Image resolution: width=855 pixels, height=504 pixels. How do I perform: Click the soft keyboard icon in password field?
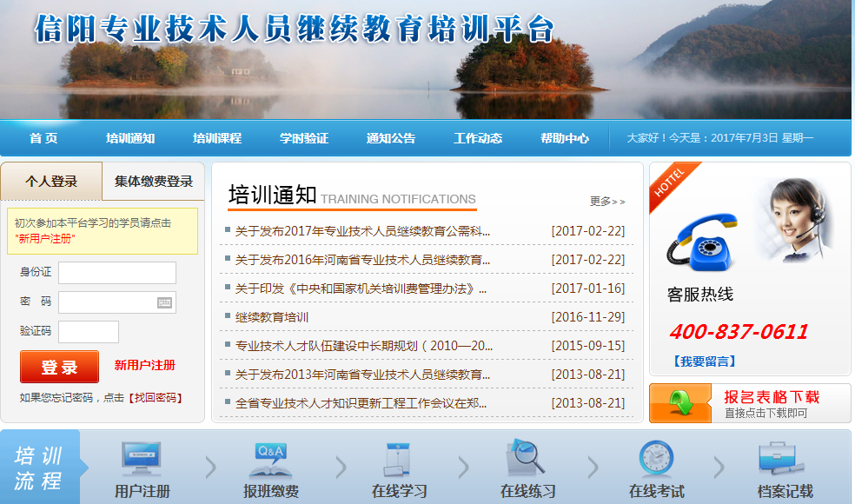(164, 302)
